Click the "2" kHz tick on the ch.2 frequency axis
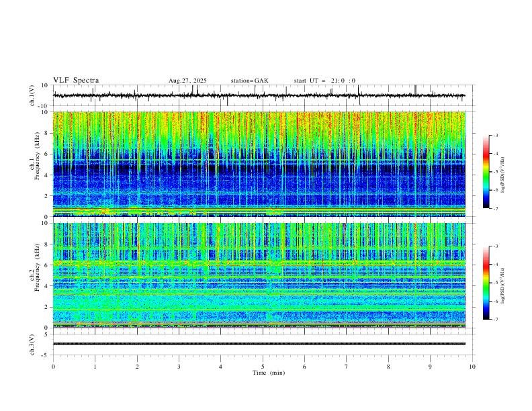 (46, 307)
